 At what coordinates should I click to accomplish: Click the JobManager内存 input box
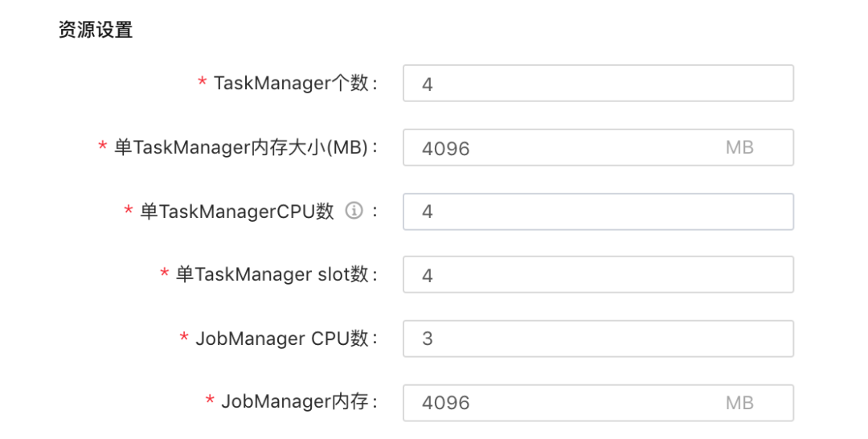(563, 402)
